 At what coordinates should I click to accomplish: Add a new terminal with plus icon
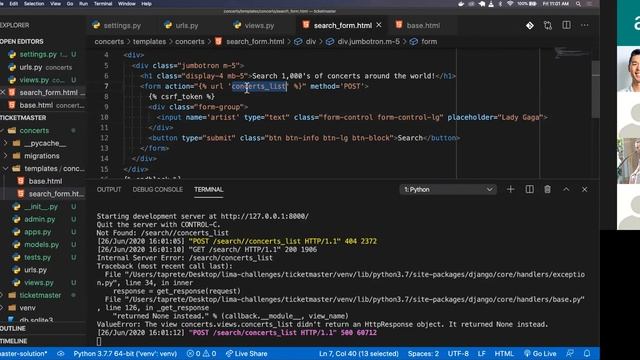click(x=510, y=189)
